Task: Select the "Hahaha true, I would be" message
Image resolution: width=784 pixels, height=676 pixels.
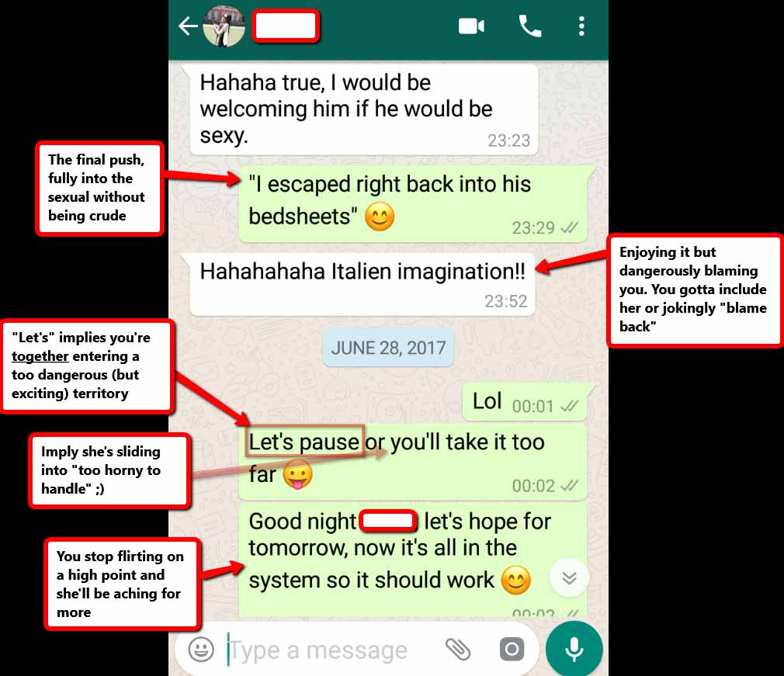Action: (364, 109)
